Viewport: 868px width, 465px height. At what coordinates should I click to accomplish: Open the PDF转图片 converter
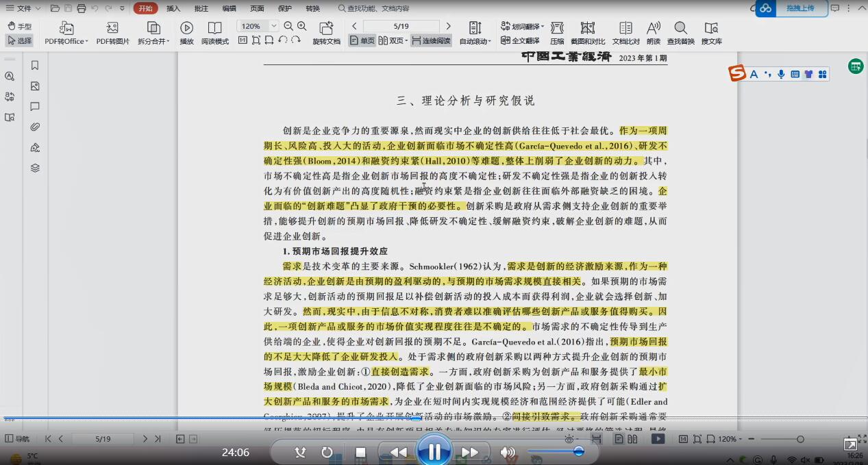(x=112, y=33)
